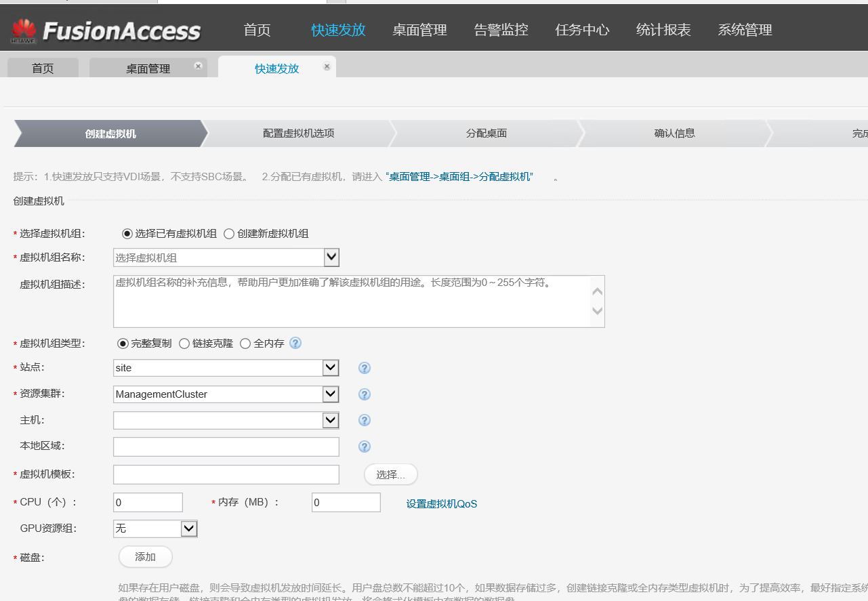The width and height of the screenshot is (868, 601).
Task: Click description box scroll up arrow
Action: (597, 291)
